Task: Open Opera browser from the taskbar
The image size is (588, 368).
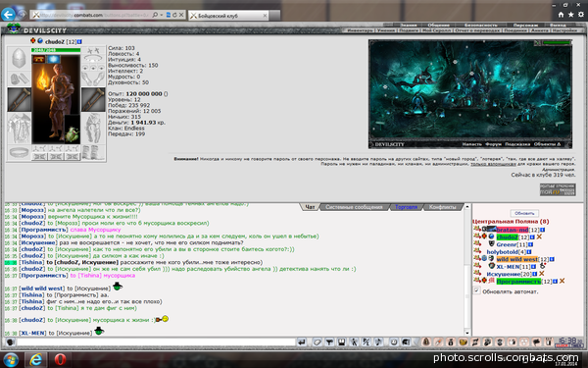Action: click(x=60, y=360)
